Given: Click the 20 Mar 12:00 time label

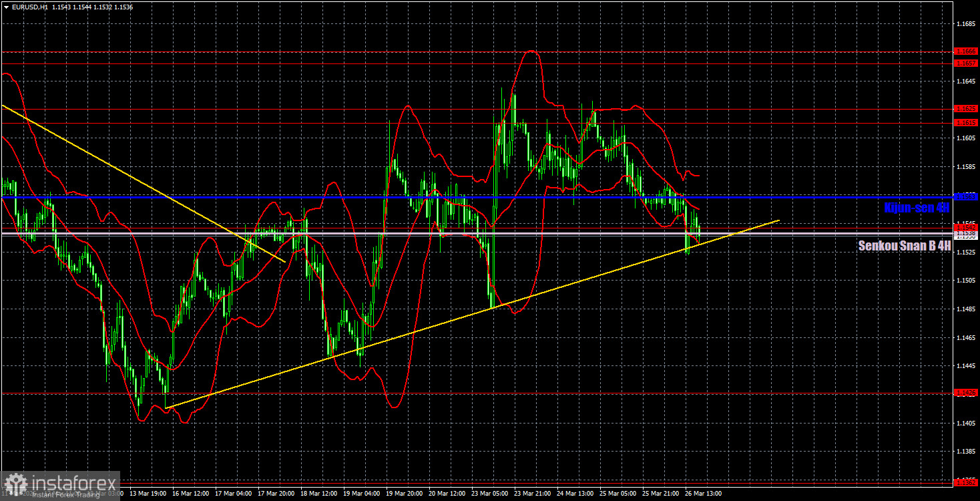Looking at the screenshot, I should point(449,494).
